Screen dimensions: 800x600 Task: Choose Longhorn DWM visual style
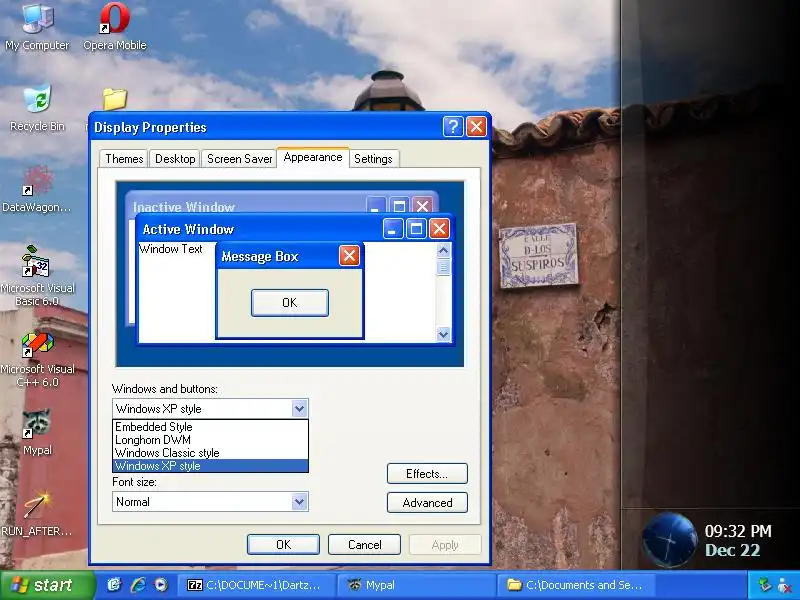210,440
